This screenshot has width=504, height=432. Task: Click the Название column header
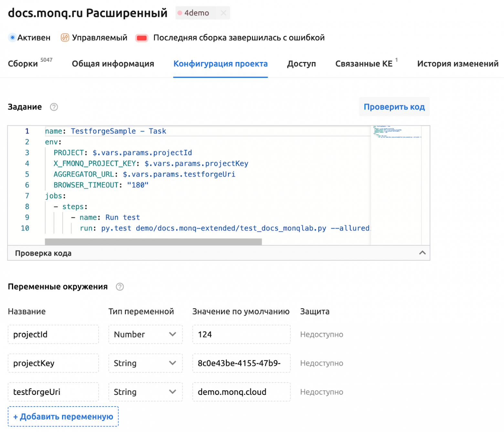[27, 311]
